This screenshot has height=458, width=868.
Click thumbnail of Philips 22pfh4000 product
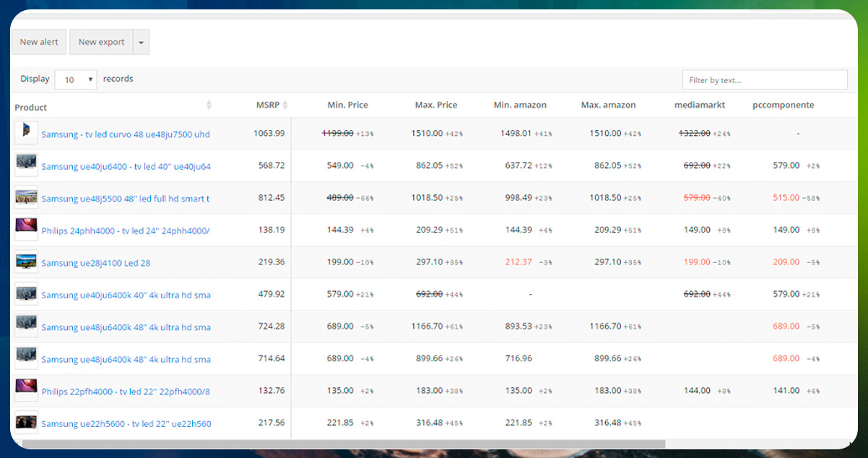point(26,390)
